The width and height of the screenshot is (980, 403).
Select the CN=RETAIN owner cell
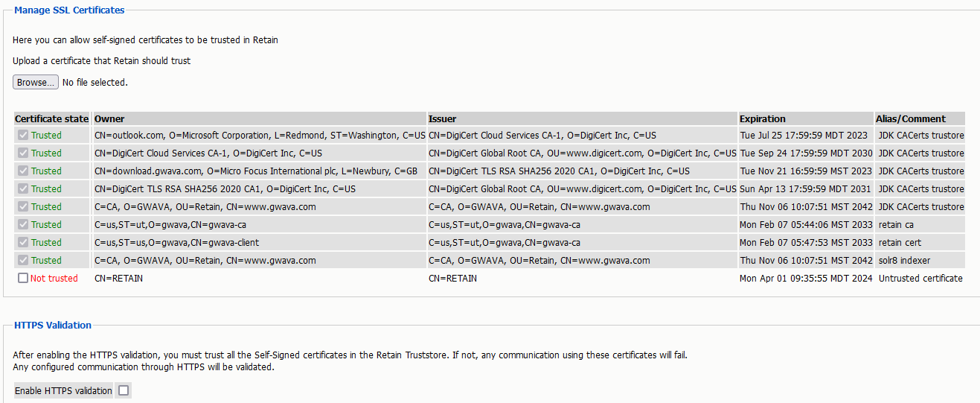pyautogui.click(x=119, y=279)
